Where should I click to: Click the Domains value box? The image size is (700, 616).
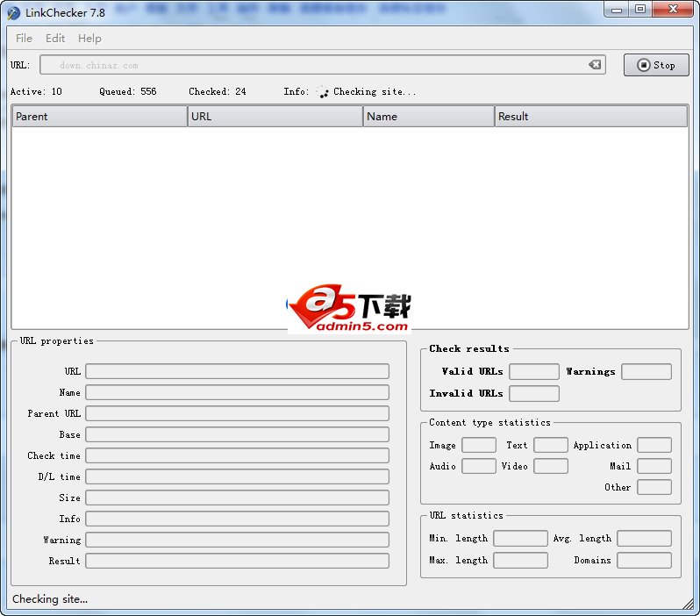pyautogui.click(x=644, y=560)
